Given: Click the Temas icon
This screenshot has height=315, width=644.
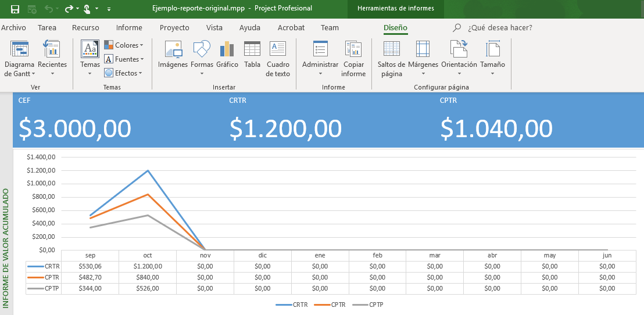Looking at the screenshot, I should point(90,49).
